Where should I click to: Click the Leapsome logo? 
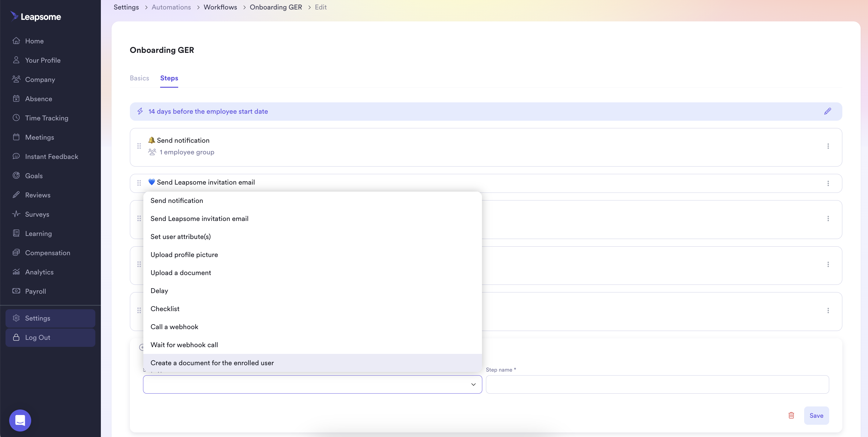pyautogui.click(x=36, y=17)
